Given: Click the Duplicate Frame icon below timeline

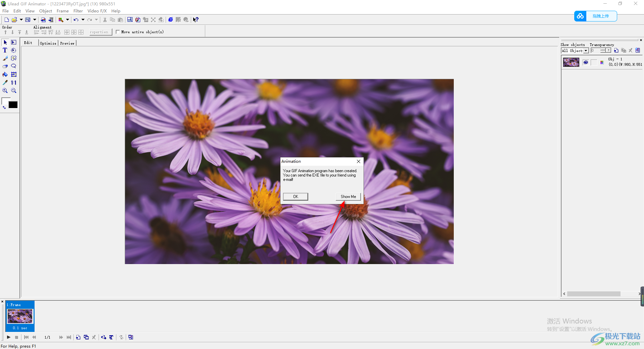Looking at the screenshot, I should [86, 337].
